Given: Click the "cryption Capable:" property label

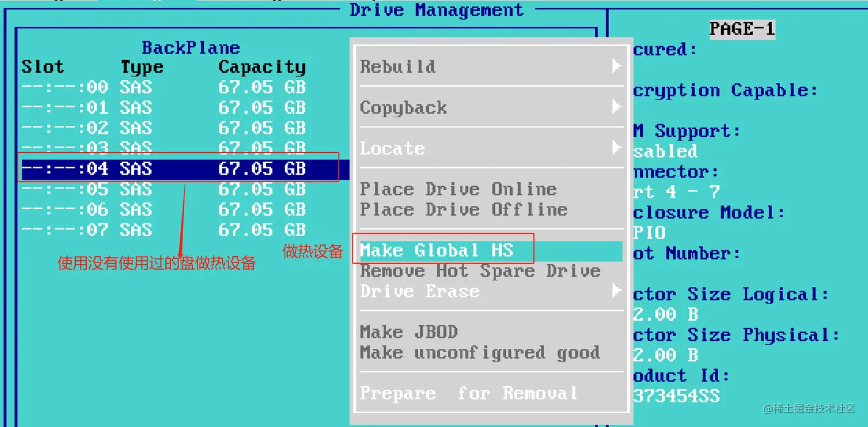Looking at the screenshot, I should click(x=726, y=90).
